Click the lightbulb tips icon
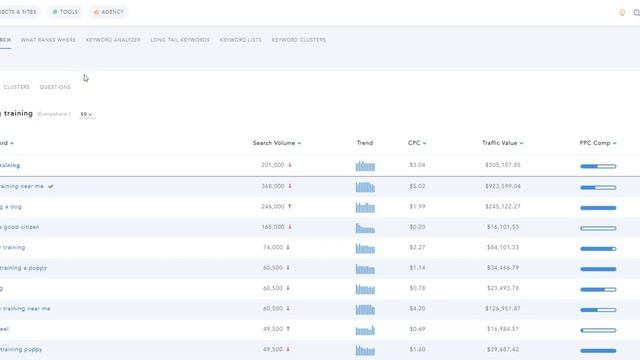Image resolution: width=640 pixels, height=360 pixels. [622, 13]
